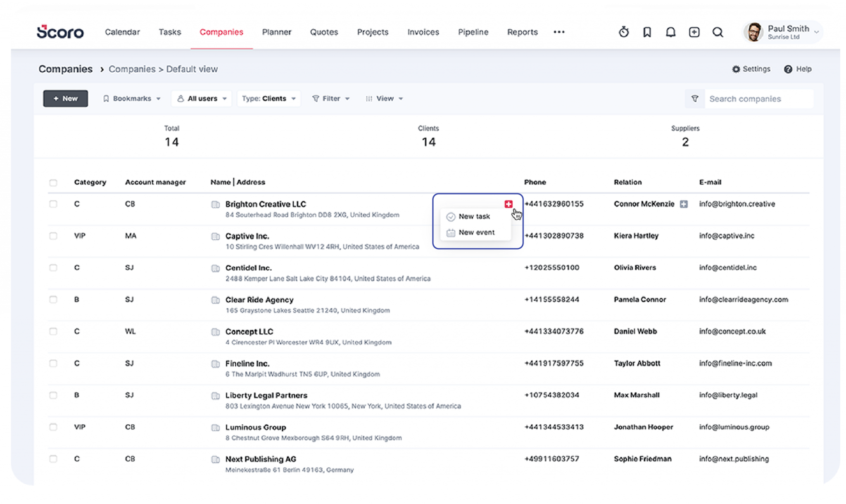Open search using the magnifier icon
This screenshot has height=504, width=846.
(717, 32)
